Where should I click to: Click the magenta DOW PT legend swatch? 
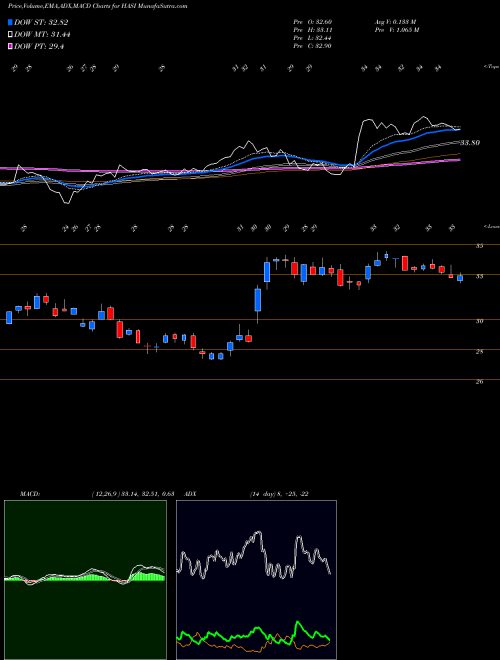11,47
